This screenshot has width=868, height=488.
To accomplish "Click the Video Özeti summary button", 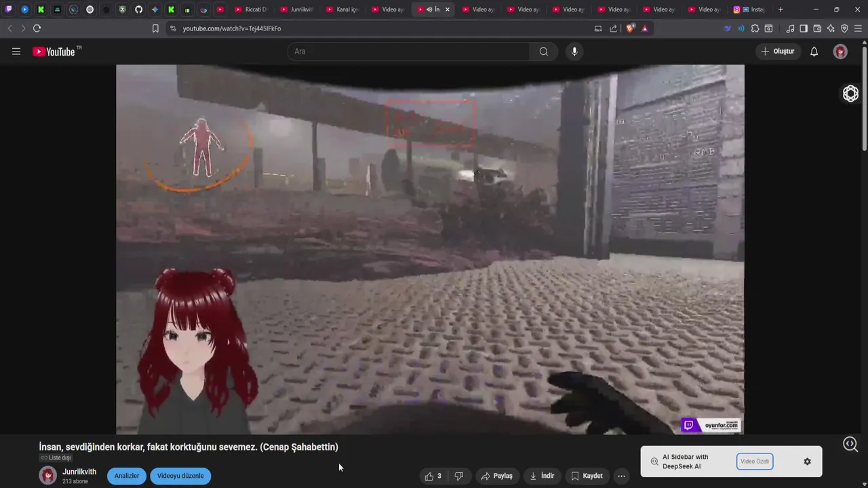I will click(x=755, y=462).
